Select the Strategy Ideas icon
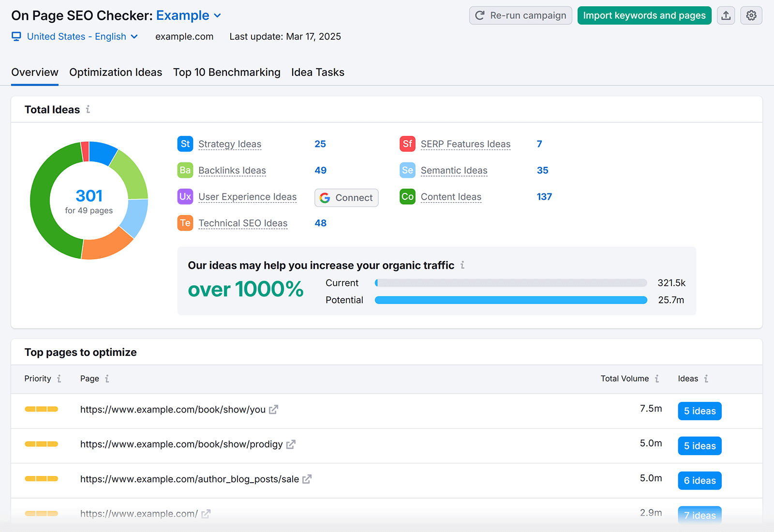This screenshot has height=532, width=774. [185, 144]
